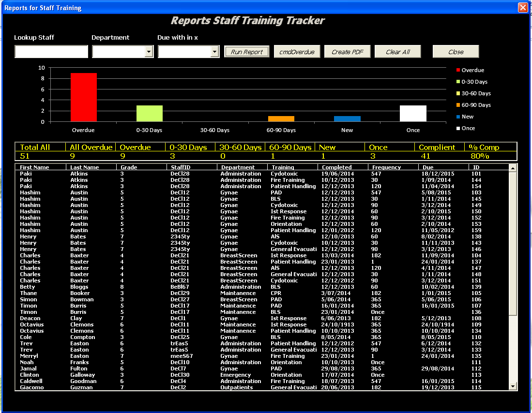Click the cmdOverdue button
Viewport: 532px width, 413px height.
tap(297, 51)
